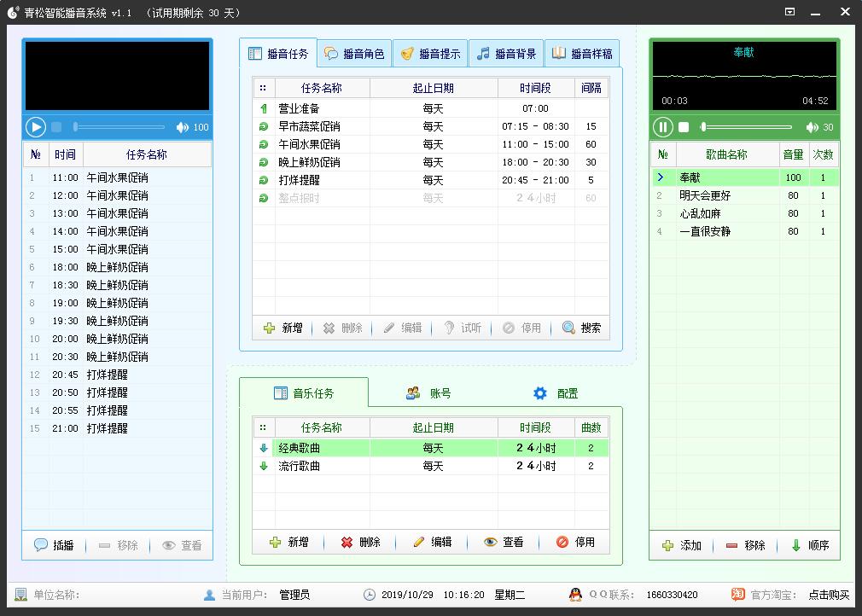Click grid column selector in broadcast task table
Image resolution: width=862 pixels, height=616 pixels.
pos(263,88)
